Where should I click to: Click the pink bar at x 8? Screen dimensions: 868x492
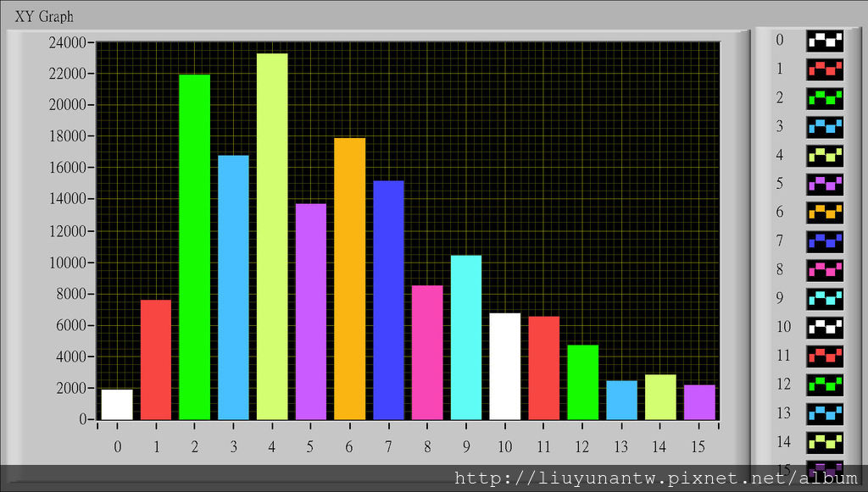click(427, 352)
